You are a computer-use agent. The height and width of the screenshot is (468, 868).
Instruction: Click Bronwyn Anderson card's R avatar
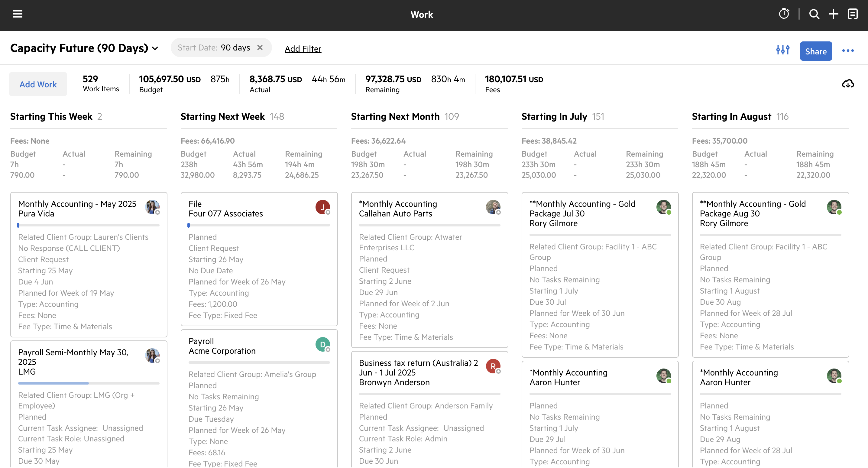pos(493,366)
